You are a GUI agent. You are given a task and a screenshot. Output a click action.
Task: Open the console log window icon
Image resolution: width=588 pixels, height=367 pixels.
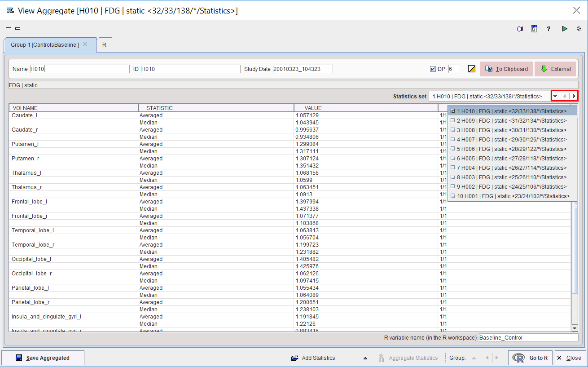(534, 29)
